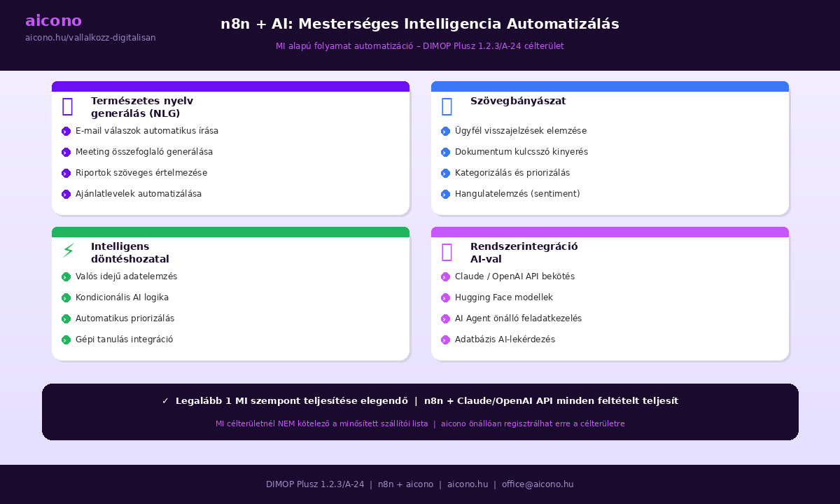840x504 pixels.
Task: Click Riportok szöveges értelmezése text
Action: [x=141, y=173]
